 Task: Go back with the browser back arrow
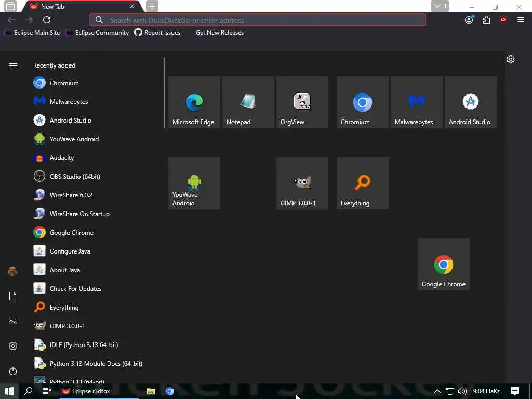pyautogui.click(x=11, y=20)
